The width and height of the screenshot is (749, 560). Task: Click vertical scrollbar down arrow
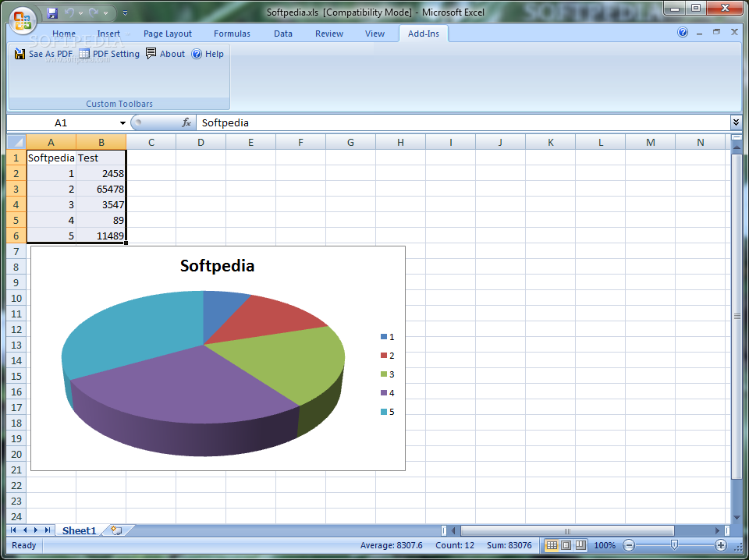736,517
